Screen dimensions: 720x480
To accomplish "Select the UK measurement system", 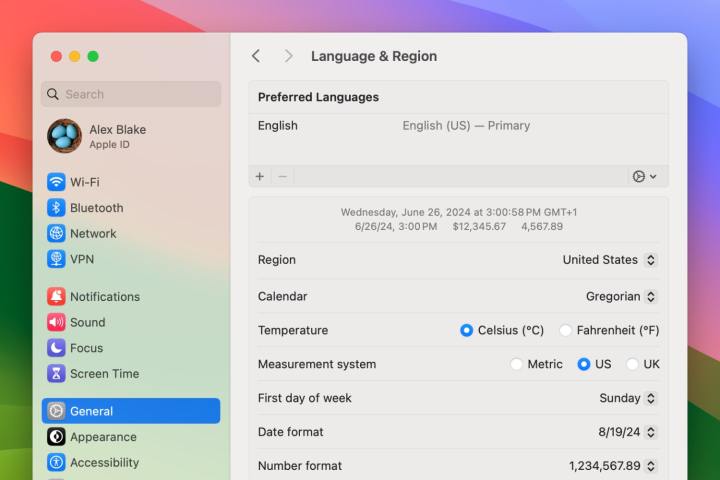I will 632,364.
